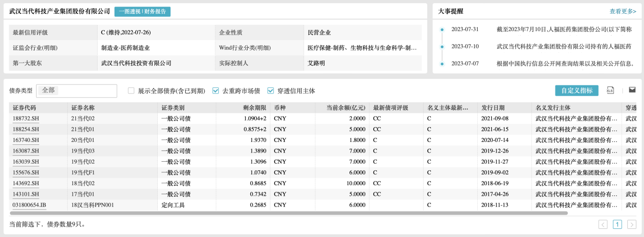
Task: Go to previous page arrow
Action: [603, 224]
